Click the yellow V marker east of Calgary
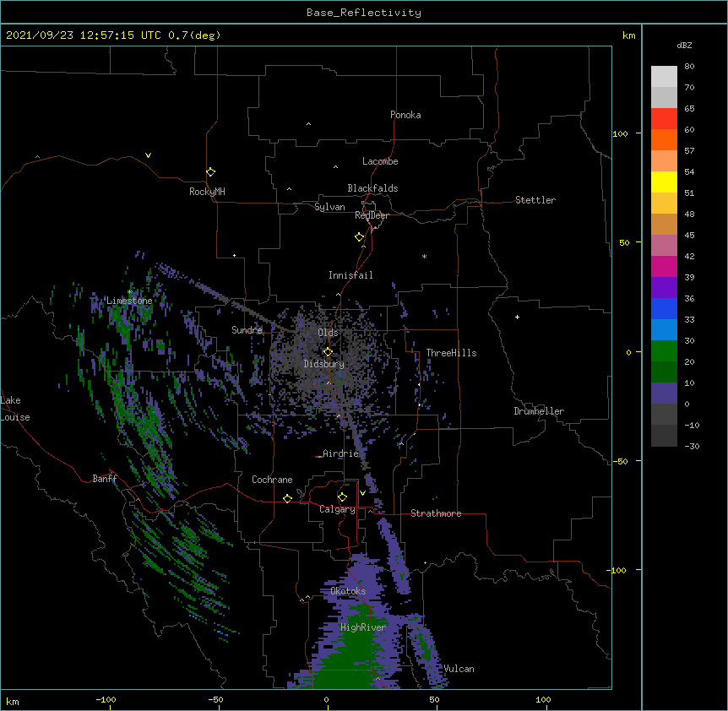728x711 pixels. [362, 493]
